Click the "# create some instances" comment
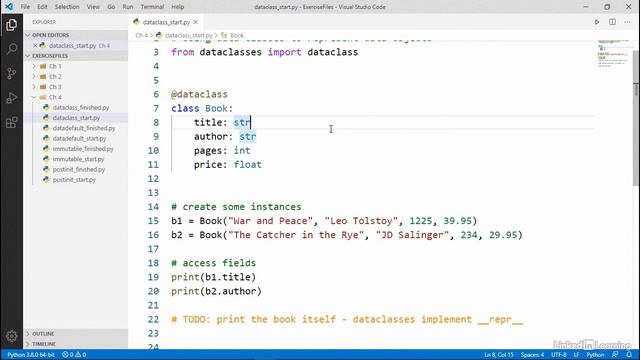This screenshot has width=640, height=360. pos(236,207)
